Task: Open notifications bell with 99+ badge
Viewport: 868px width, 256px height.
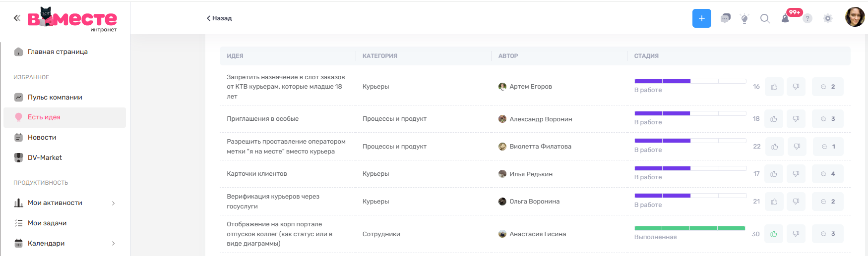Action: pyautogui.click(x=785, y=19)
